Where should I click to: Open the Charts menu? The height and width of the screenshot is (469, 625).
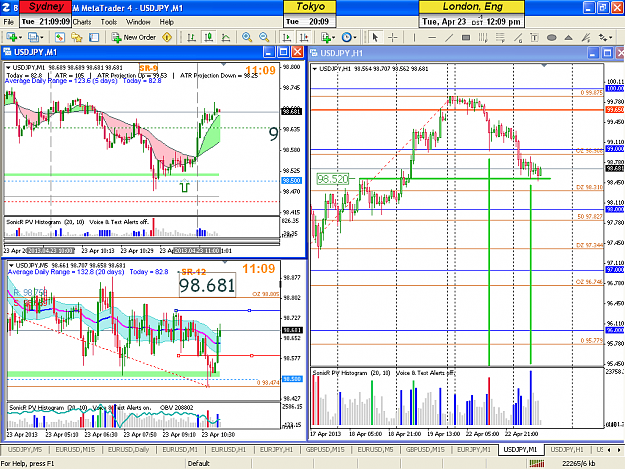82,22
